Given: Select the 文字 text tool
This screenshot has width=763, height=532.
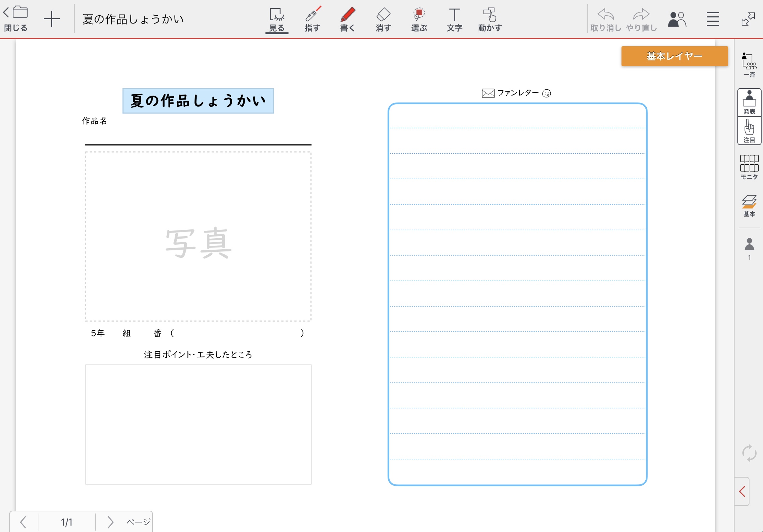Looking at the screenshot, I should (x=454, y=20).
